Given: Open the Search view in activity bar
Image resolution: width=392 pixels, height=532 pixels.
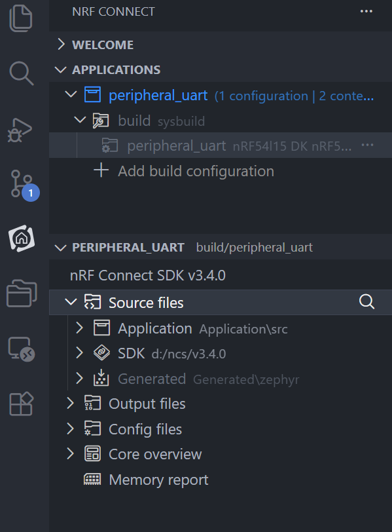Looking at the screenshot, I should pos(22,73).
